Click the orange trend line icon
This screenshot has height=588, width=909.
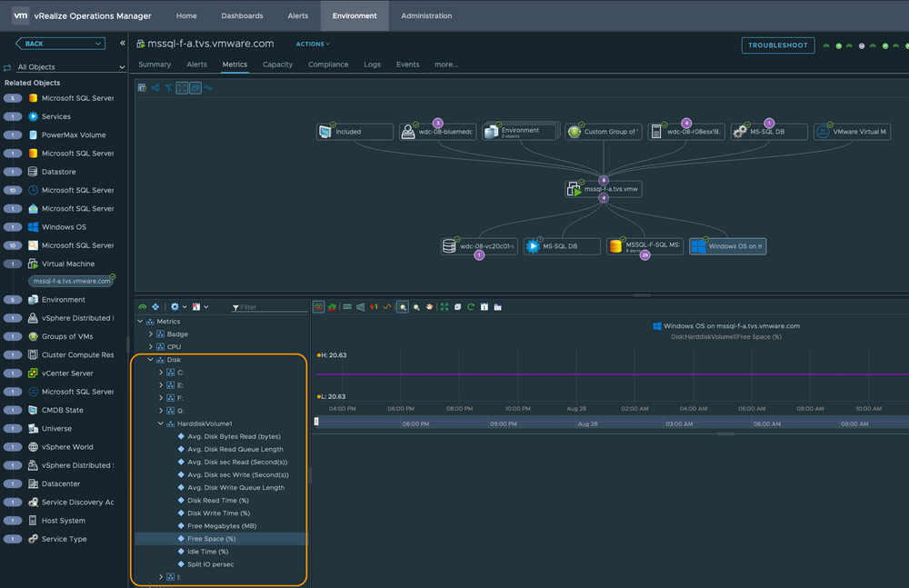point(387,307)
